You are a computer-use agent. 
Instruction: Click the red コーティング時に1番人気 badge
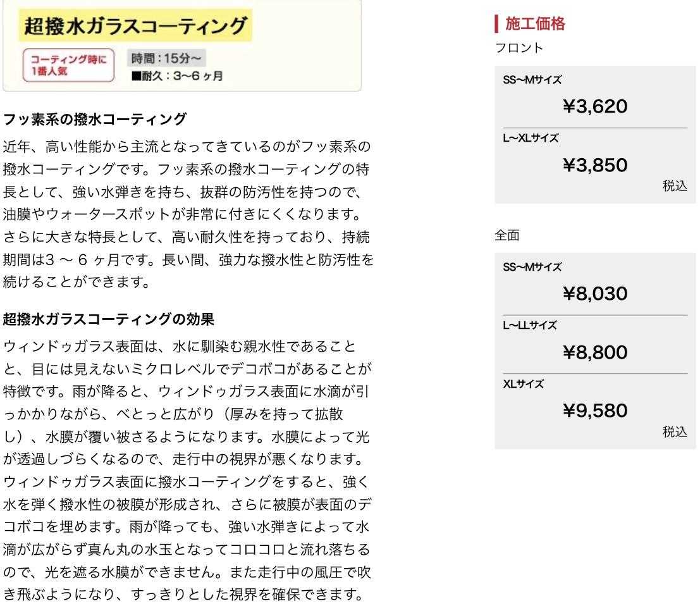tap(69, 65)
